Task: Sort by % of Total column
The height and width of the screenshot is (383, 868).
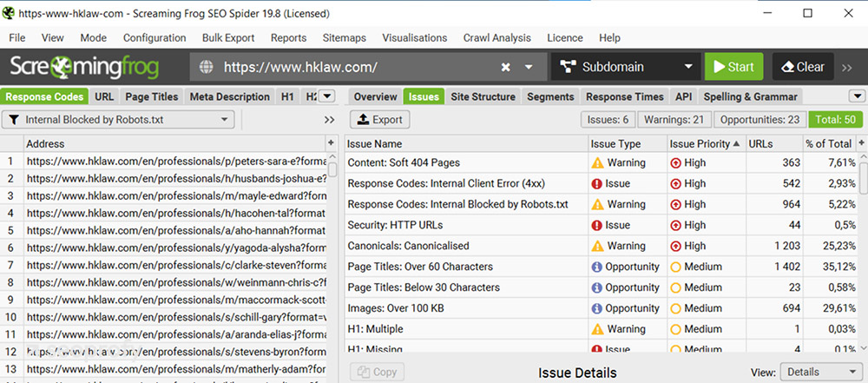Action: click(829, 143)
